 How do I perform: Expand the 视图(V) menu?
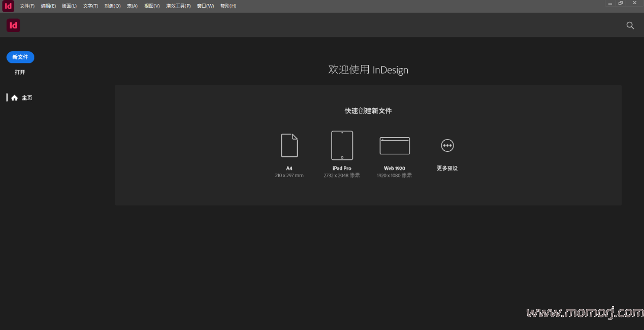coord(152,6)
